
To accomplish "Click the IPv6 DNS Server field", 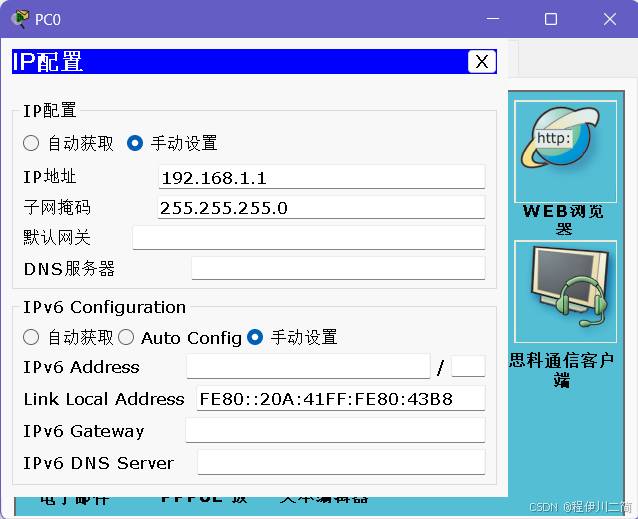I will 340,463.
